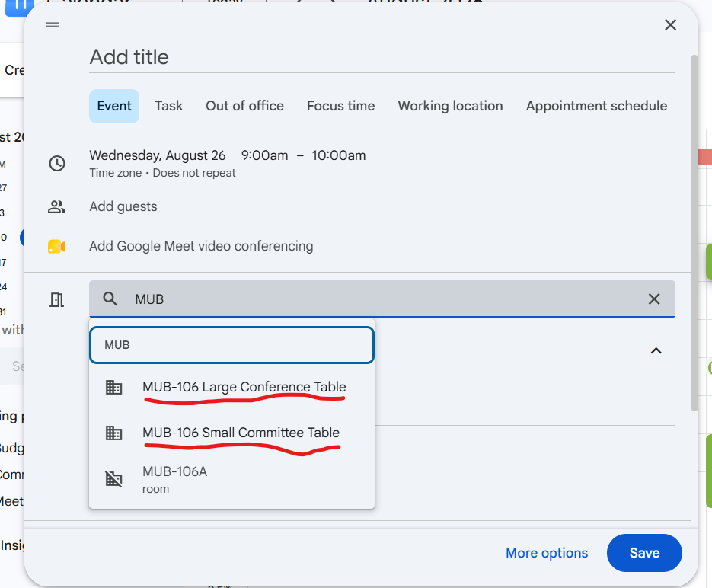Select the MUB suggestion heading row
712x588 pixels.
(x=231, y=345)
